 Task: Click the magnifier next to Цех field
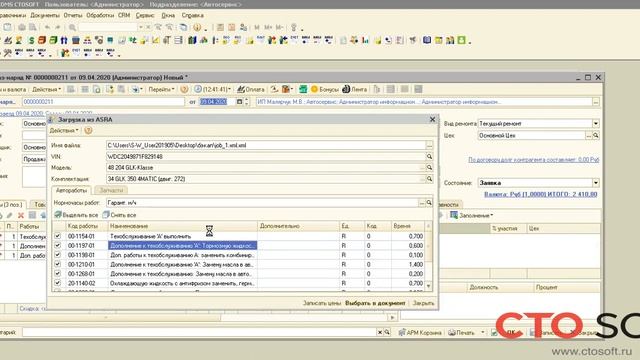coord(596,135)
